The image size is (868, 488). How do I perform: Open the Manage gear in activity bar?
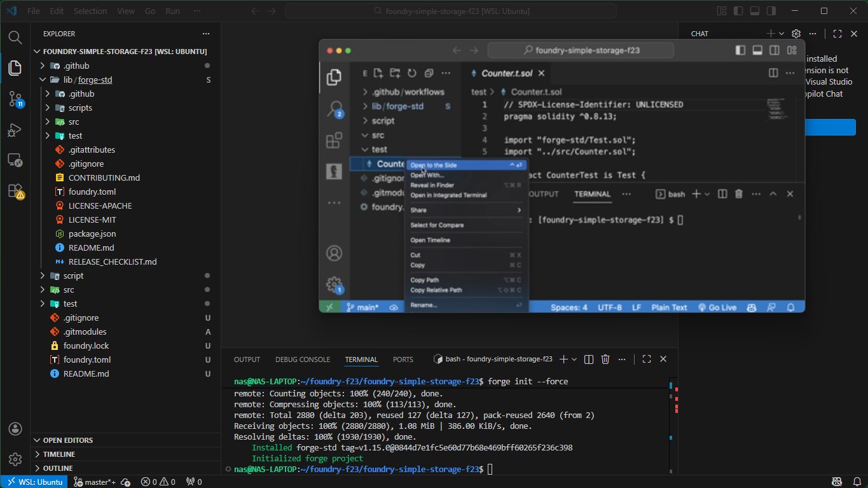click(x=15, y=459)
